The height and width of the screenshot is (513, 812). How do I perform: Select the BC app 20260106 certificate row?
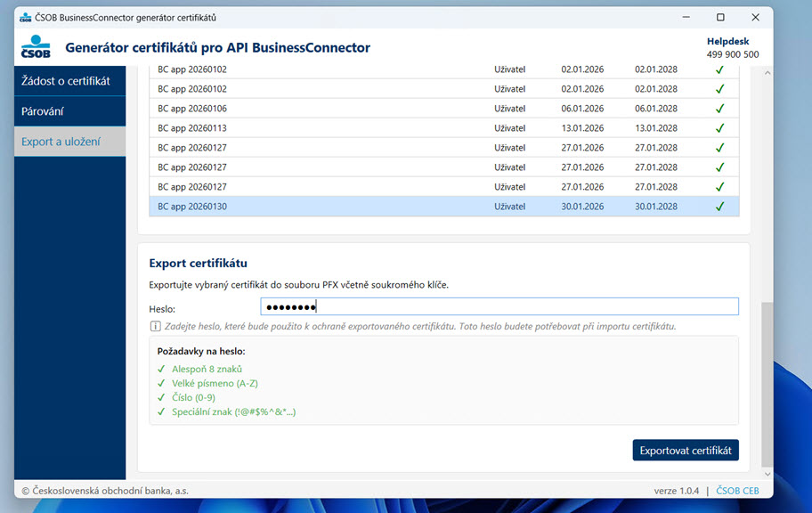click(443, 109)
